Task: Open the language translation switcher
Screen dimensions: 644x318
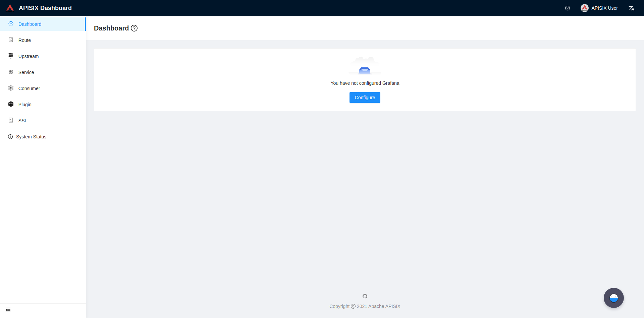Action: (632, 8)
